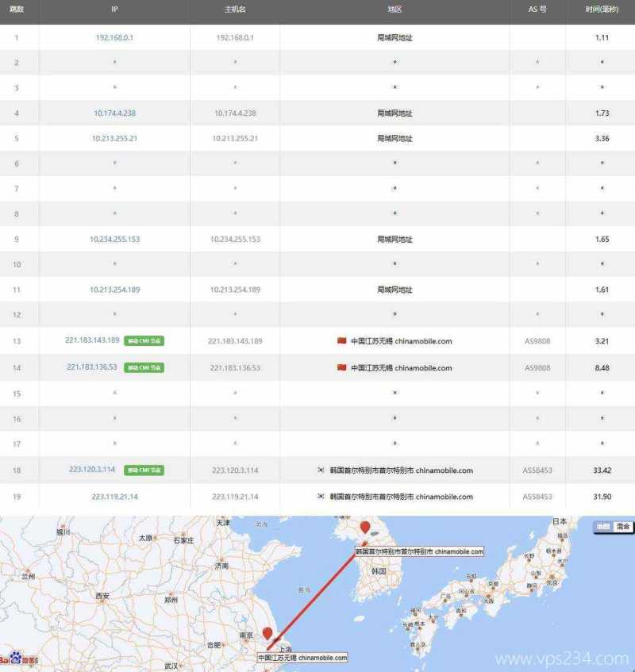Click the 地区 column header
This screenshot has height=672, width=635.
[x=392, y=9]
